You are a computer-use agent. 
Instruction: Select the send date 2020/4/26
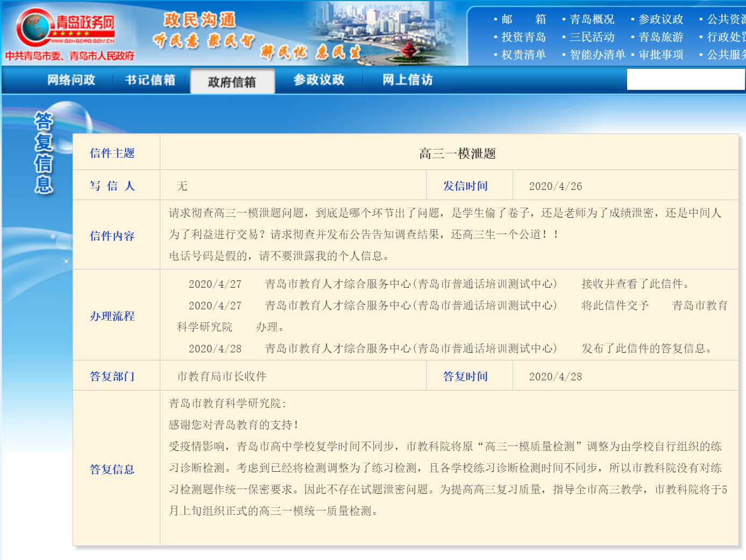tap(556, 186)
